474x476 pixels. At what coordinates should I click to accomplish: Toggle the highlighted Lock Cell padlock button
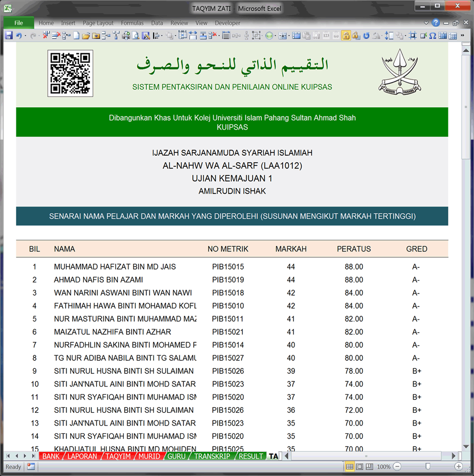pos(346,36)
